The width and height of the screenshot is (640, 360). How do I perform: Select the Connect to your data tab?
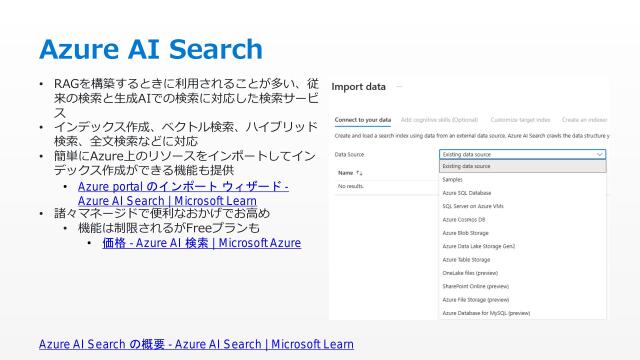pos(362,120)
